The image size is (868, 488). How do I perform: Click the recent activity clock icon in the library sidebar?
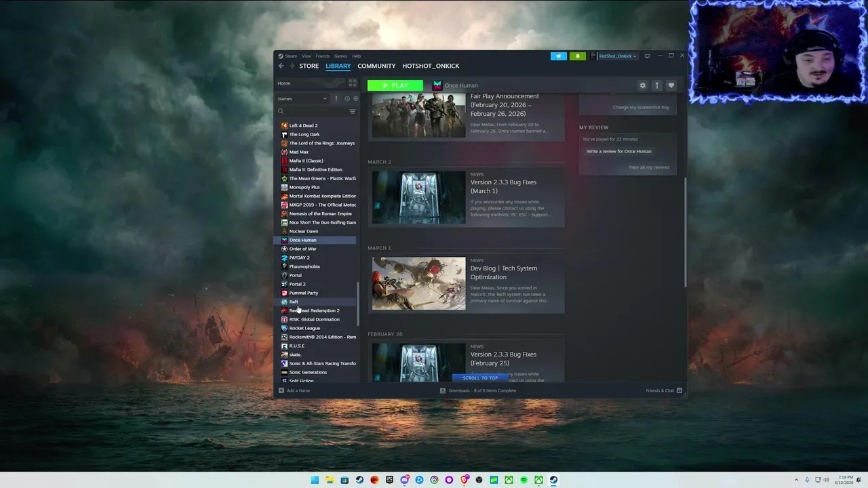coord(347,99)
